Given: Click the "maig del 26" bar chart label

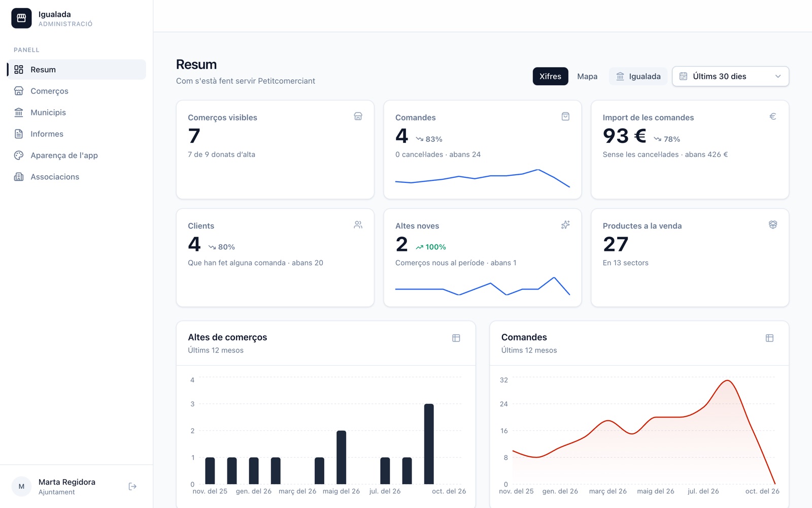Looking at the screenshot, I should [x=341, y=491].
